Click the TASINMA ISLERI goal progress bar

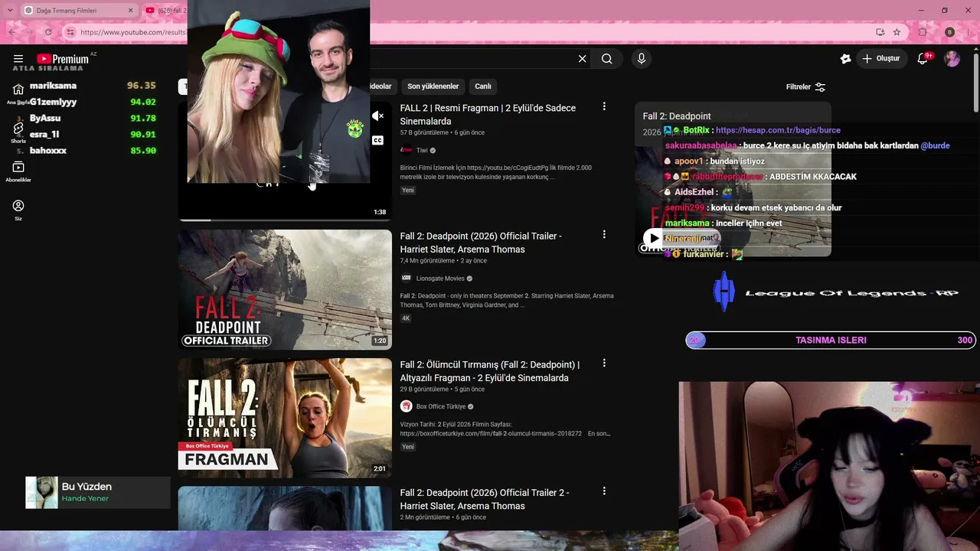pos(831,340)
